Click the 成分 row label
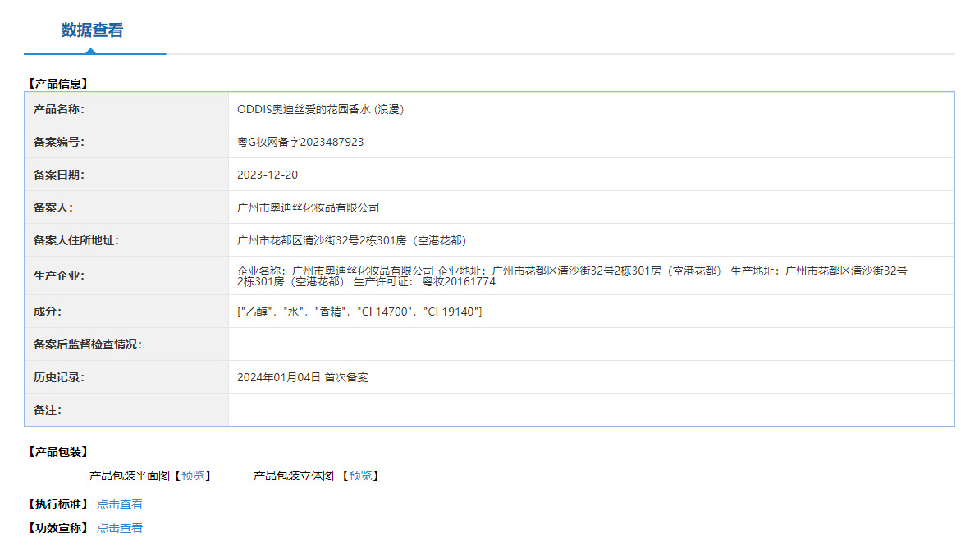979x560 pixels. click(x=48, y=312)
